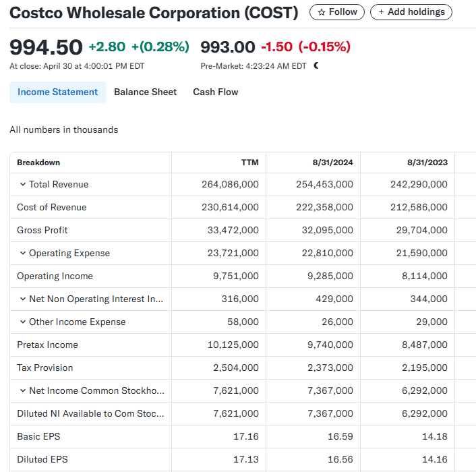
Task: Click the pre-market price 993.00
Action: [228, 47]
